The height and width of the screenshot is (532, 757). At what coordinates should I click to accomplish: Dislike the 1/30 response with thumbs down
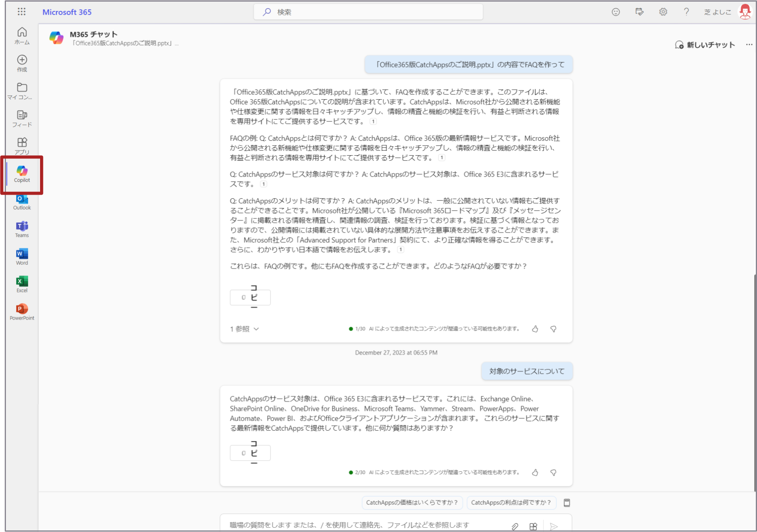[x=554, y=329]
